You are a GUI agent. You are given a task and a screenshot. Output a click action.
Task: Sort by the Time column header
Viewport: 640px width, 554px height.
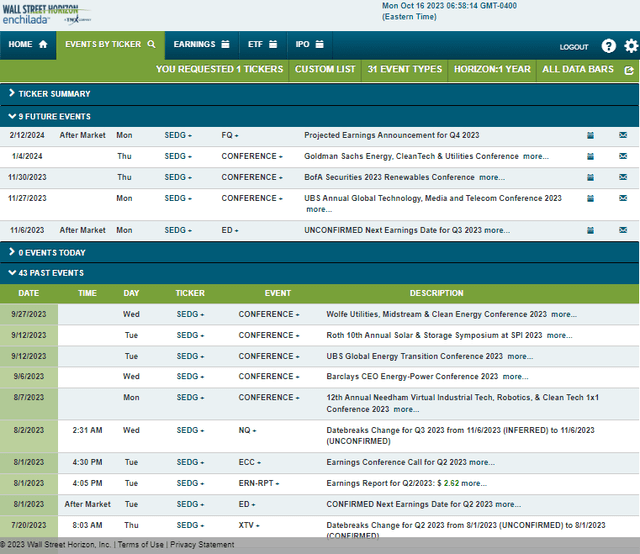tap(87, 293)
